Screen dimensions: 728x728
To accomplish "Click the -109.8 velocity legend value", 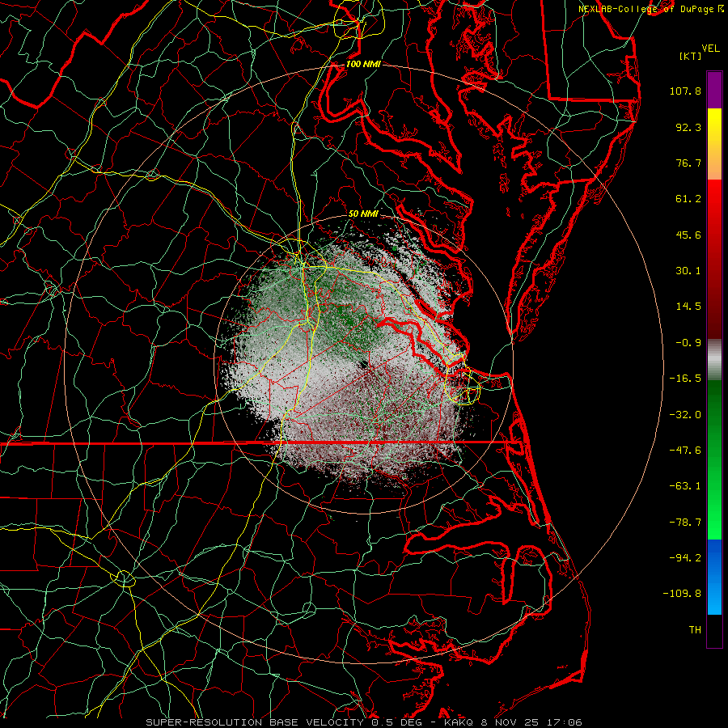I will tap(682, 594).
